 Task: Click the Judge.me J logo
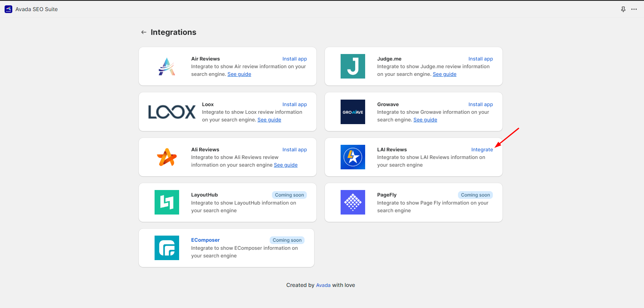pos(353,66)
